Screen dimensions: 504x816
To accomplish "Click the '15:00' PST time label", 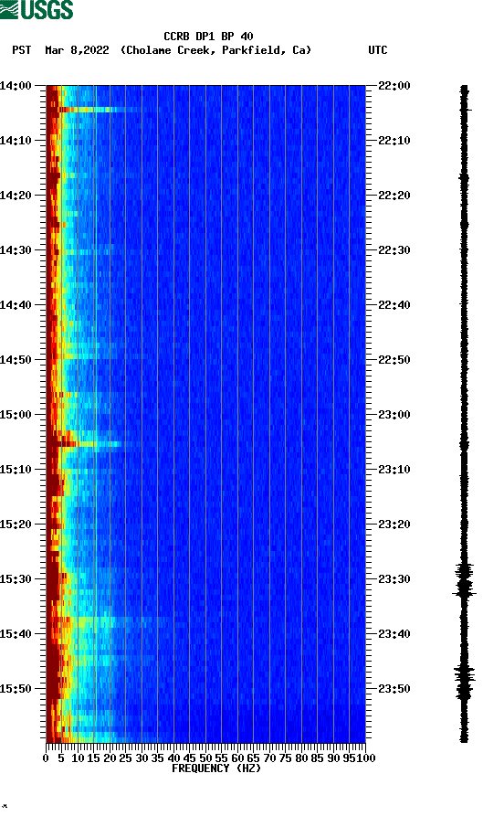I will pos(16,415).
